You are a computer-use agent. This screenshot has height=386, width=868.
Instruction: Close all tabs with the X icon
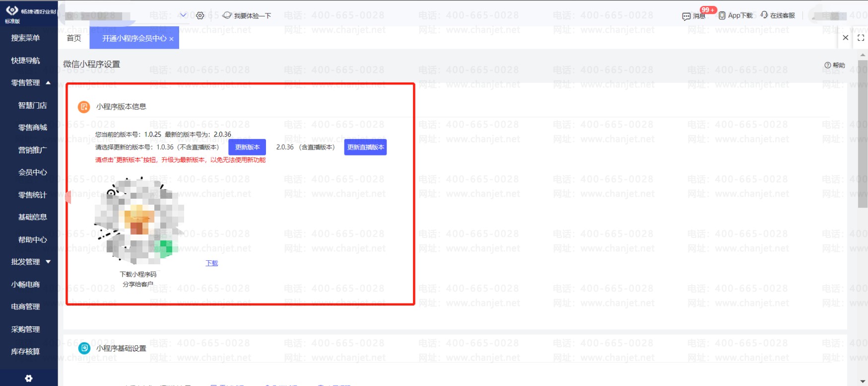pyautogui.click(x=846, y=38)
